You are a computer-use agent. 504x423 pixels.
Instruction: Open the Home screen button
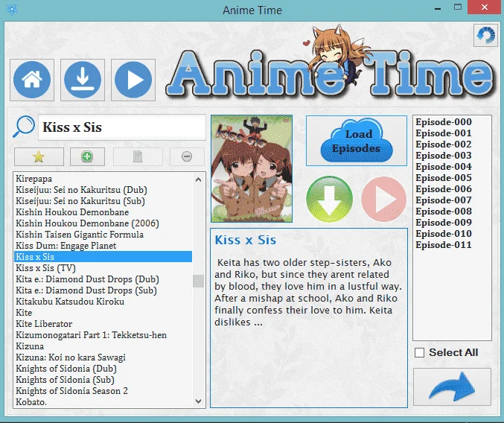pyautogui.click(x=32, y=80)
